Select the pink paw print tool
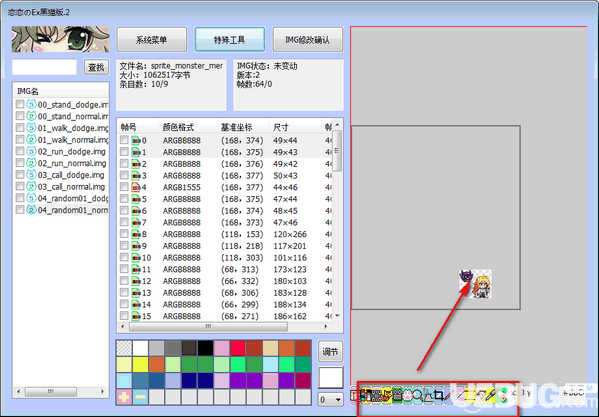Viewport: 599px width, 417px height. coord(408,395)
